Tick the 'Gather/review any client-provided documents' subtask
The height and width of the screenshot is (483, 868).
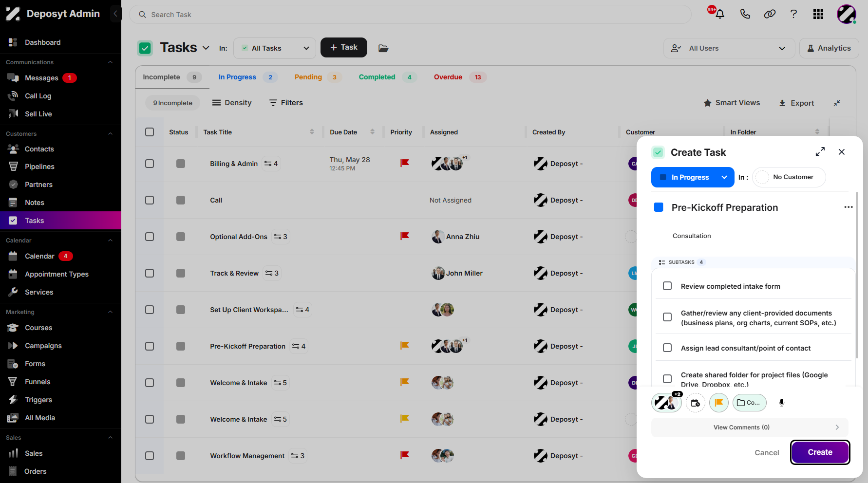667,317
